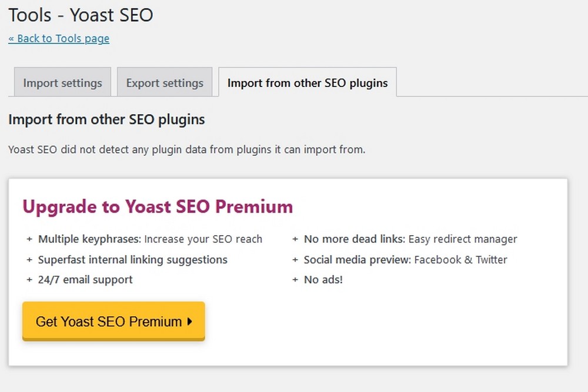Viewport: 588px width, 392px height.
Task: Click the plus icon beside No more dead links
Action: [x=295, y=239]
